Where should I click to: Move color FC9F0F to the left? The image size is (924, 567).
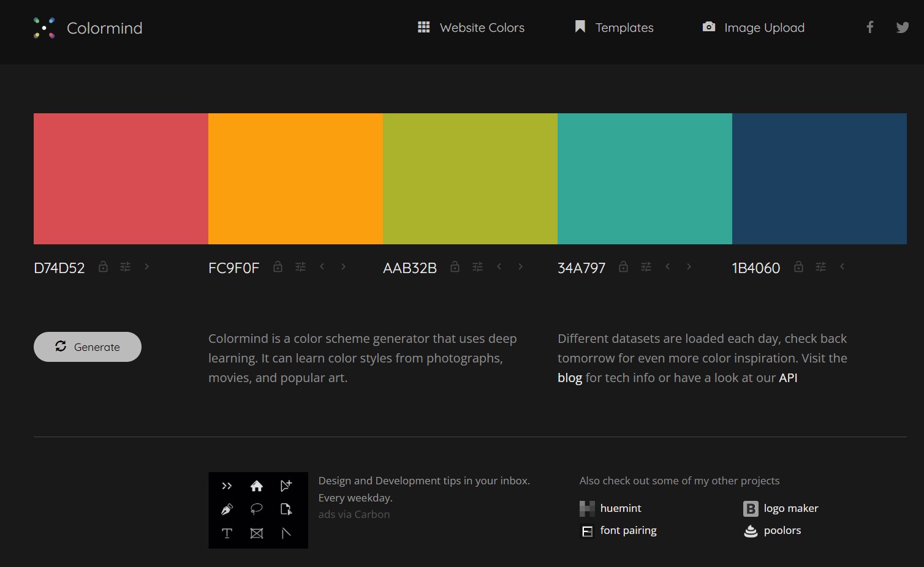tap(322, 266)
